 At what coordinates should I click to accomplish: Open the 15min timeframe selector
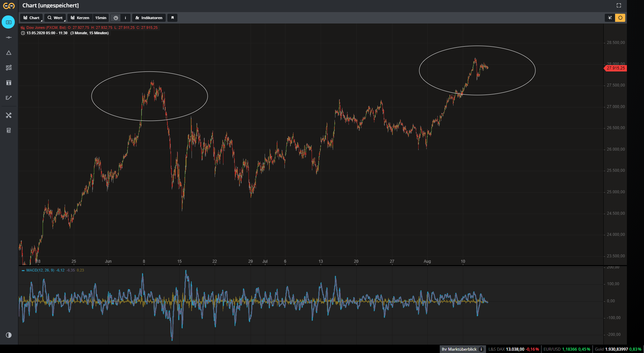pyautogui.click(x=101, y=18)
